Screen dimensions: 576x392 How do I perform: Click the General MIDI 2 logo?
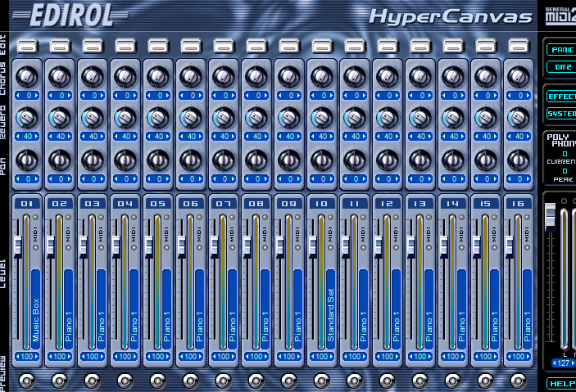click(560, 16)
